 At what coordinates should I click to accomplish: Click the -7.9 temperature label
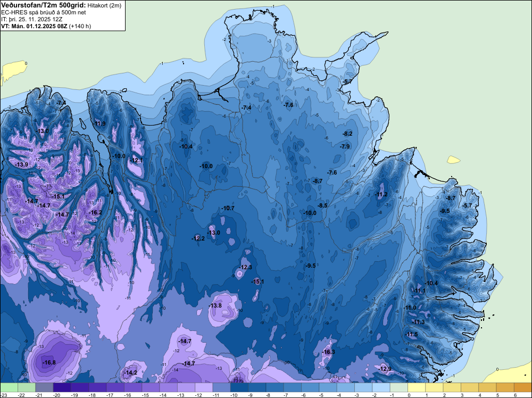click(x=345, y=146)
